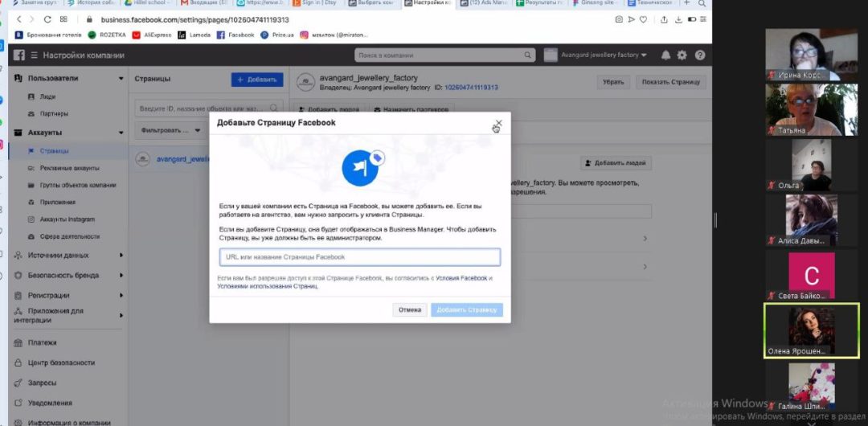868x426 pixels.
Task: Select Рекламные аккаунты in sidebar
Action: pos(69,168)
